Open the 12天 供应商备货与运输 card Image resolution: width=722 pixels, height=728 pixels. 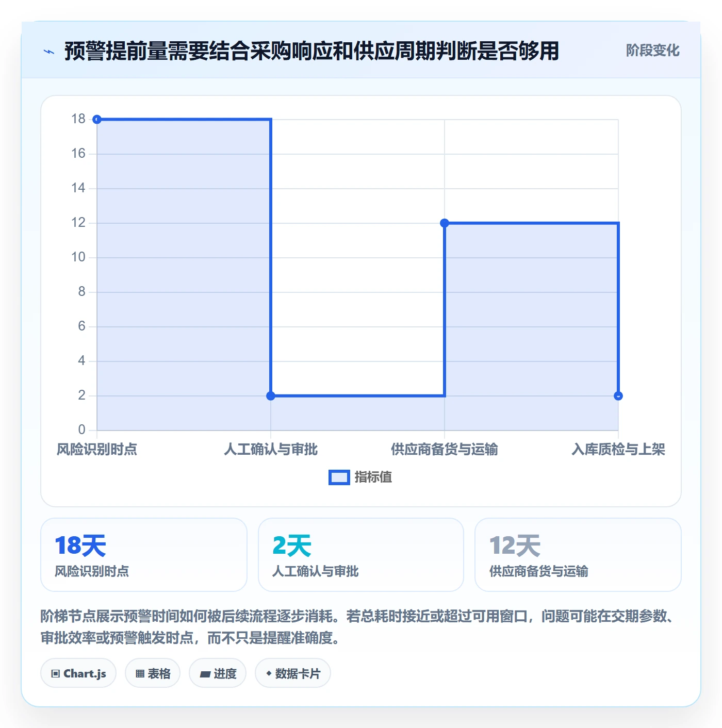(x=578, y=555)
